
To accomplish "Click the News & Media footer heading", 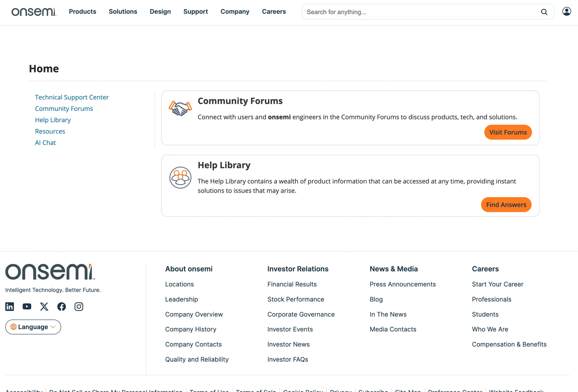I will pyautogui.click(x=393, y=269).
